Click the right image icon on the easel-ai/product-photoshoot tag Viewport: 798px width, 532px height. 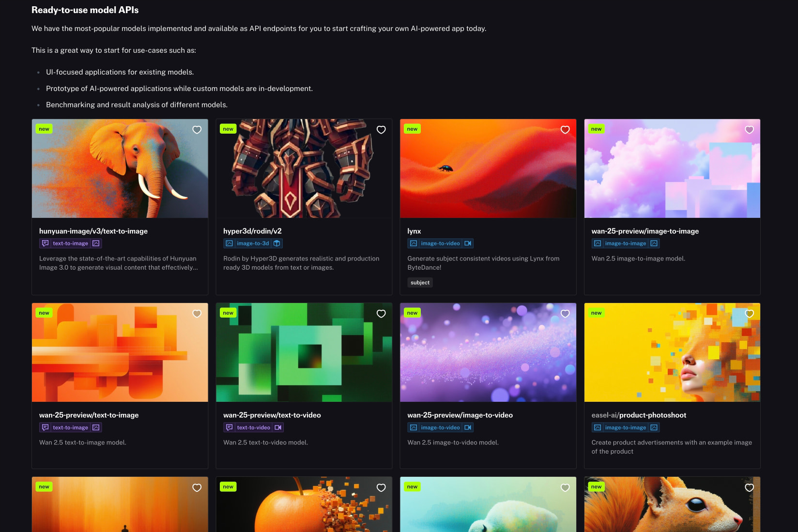654,427
